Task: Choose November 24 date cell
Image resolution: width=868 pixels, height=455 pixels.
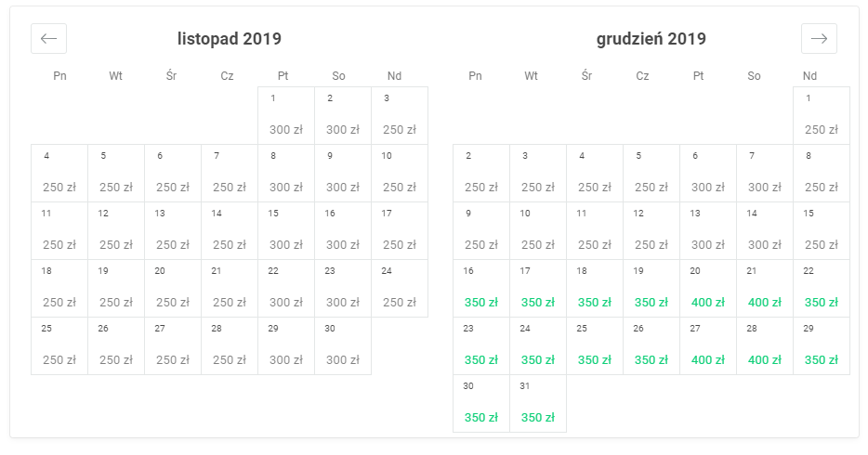Action: click(x=400, y=289)
